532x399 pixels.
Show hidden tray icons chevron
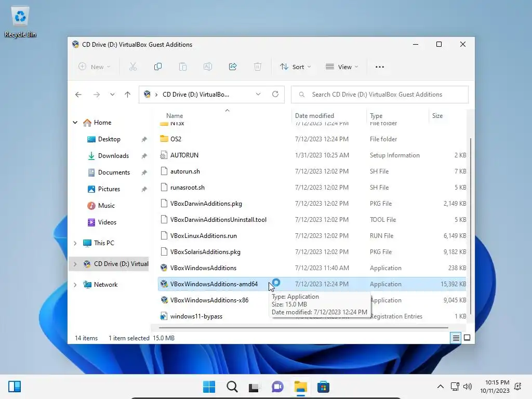click(441, 387)
